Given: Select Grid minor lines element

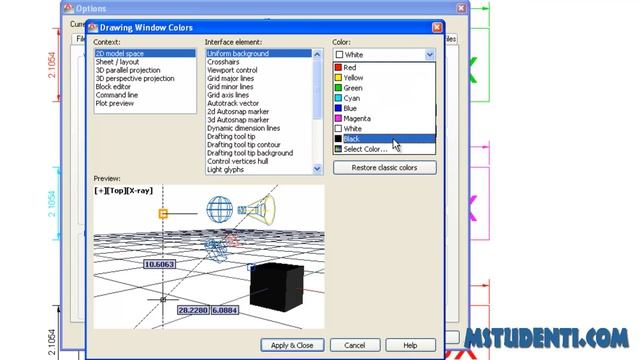Looking at the screenshot, I should click(x=259, y=87).
